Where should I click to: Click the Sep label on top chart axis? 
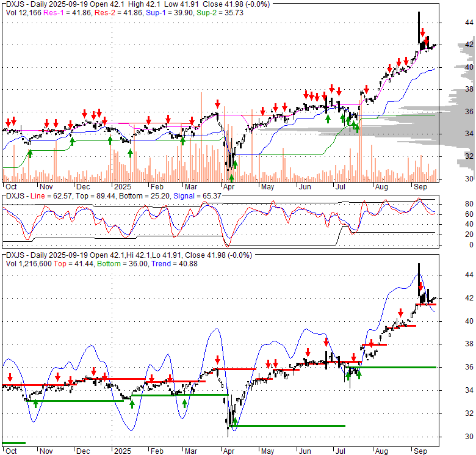[420, 187]
